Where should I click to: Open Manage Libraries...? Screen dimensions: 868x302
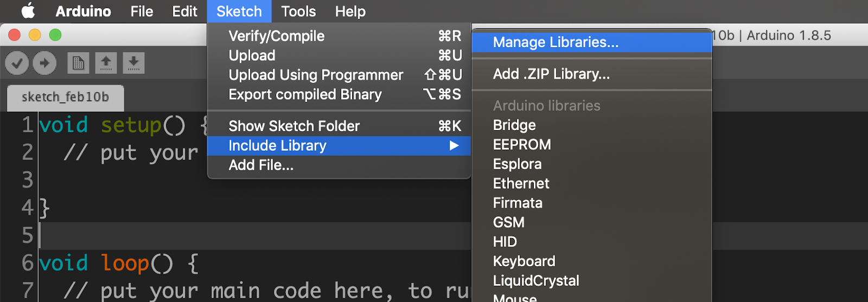coord(591,42)
